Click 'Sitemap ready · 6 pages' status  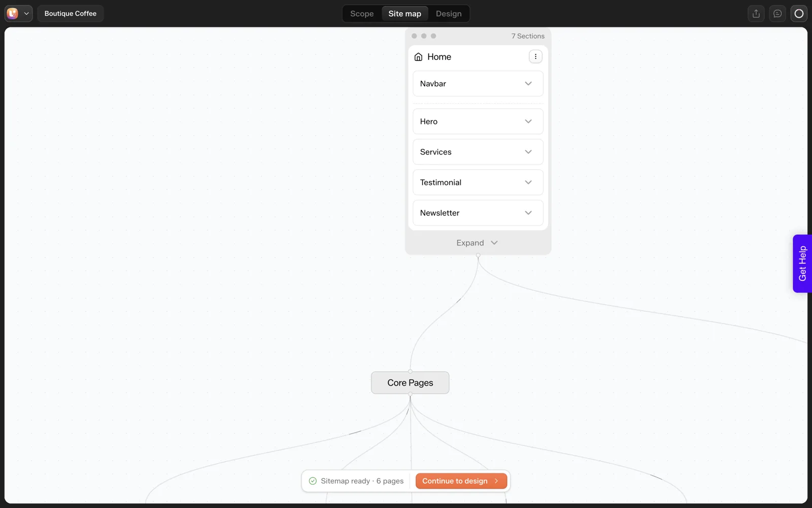point(362,481)
